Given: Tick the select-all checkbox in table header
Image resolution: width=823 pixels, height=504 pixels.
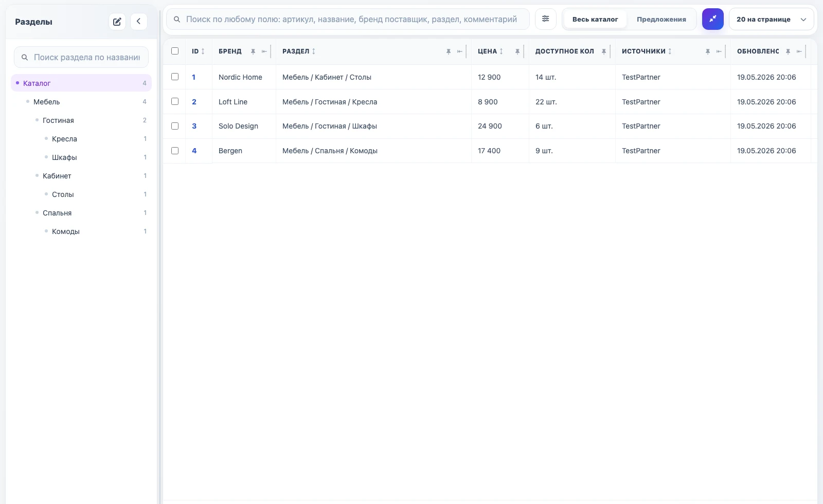Looking at the screenshot, I should tap(175, 51).
